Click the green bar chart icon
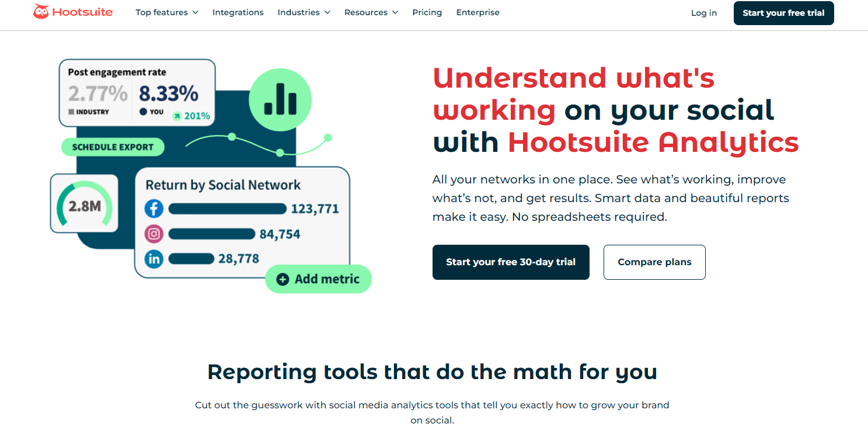Screen dimensions: 868x434 pos(280,99)
